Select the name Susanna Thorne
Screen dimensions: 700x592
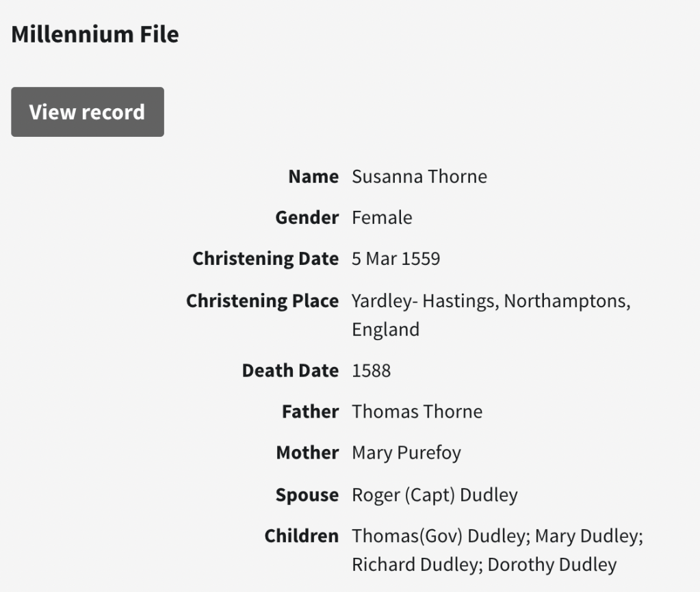(419, 177)
